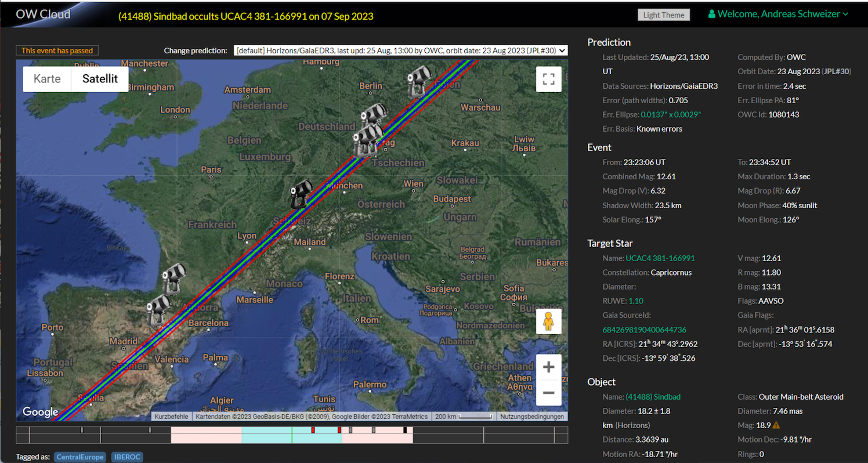
Task: Open the UCAC4 381-166991 star link
Action: tap(660, 258)
